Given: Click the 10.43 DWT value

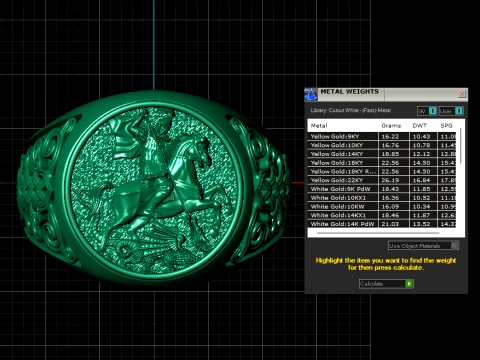Looking at the screenshot, I should pyautogui.click(x=421, y=136).
